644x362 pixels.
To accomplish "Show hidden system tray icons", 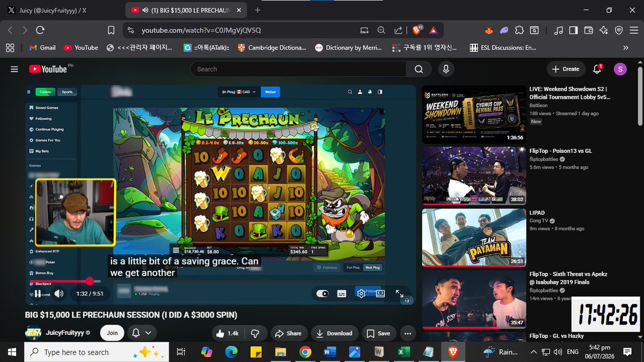I will [x=533, y=352].
